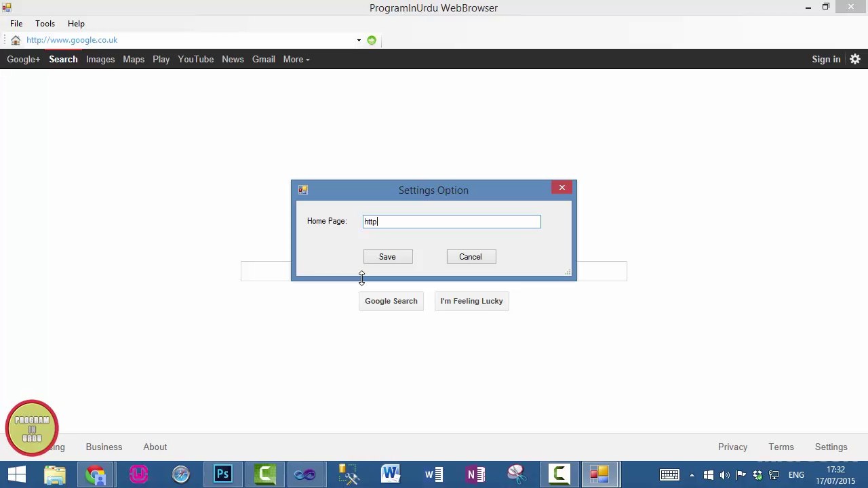Open the address bar history dropdown arrow
This screenshot has width=868, height=488.
[x=359, y=40]
